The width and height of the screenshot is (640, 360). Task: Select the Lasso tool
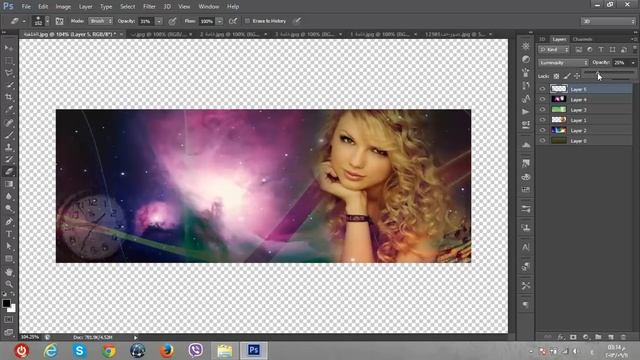tap(9, 73)
